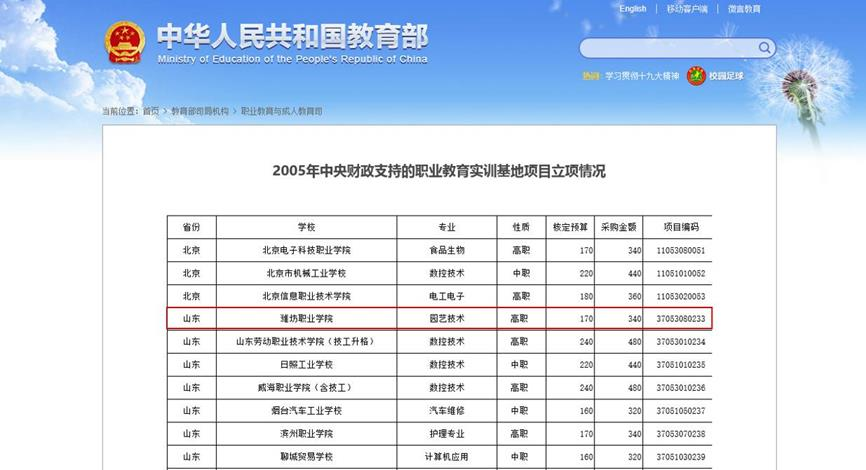Click the 汽车维修 major cell
Screen dimensions: 866x470
pyautogui.click(x=447, y=411)
